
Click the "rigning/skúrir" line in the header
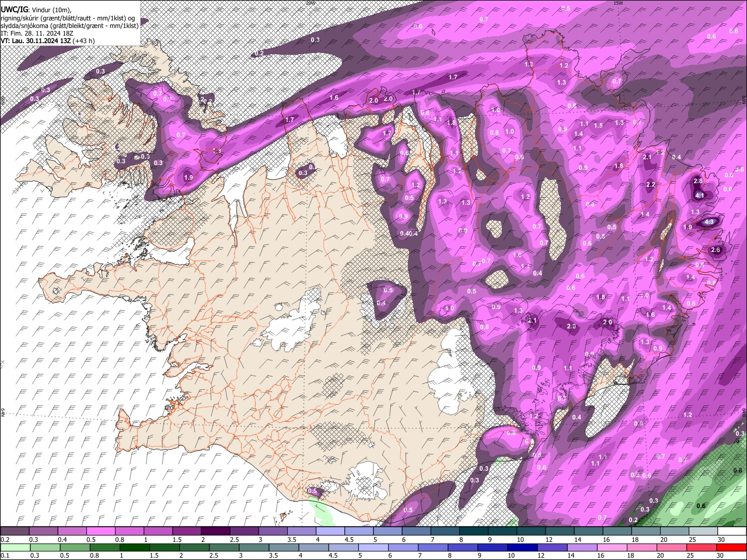tap(68, 18)
